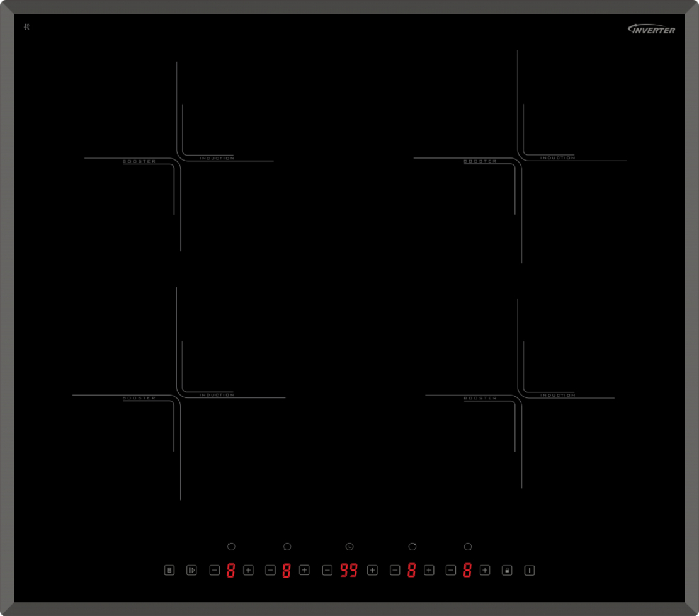This screenshot has width=699, height=616.
Task: Increase the timer with its plus button
Action: pyautogui.click(x=372, y=570)
